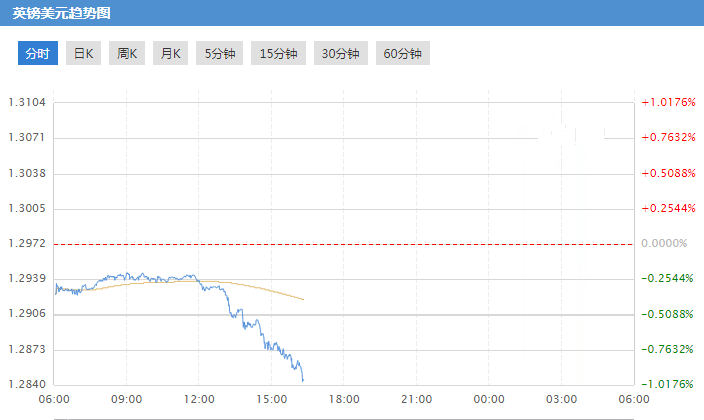The height and width of the screenshot is (420, 704).
Task: Switch to the 日K daily chart tab
Action: coord(82,54)
